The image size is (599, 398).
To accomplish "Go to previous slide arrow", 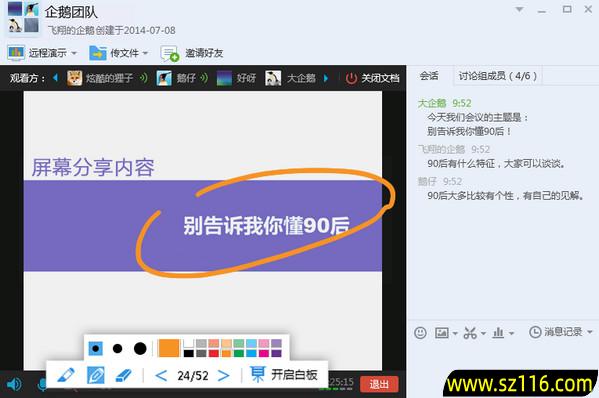I will point(161,376).
